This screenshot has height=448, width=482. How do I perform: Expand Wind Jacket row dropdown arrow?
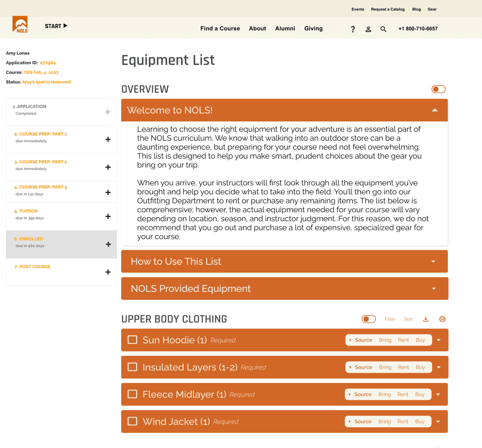click(x=438, y=421)
